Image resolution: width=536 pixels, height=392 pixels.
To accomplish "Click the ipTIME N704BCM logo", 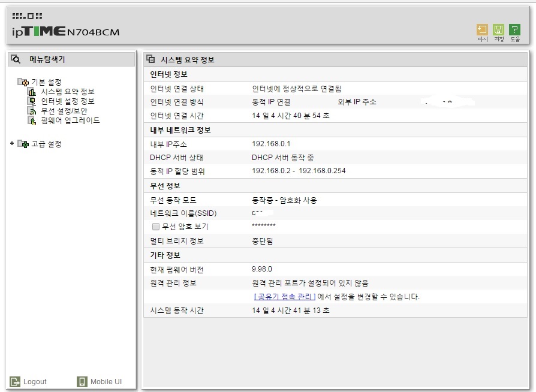I will click(65, 32).
